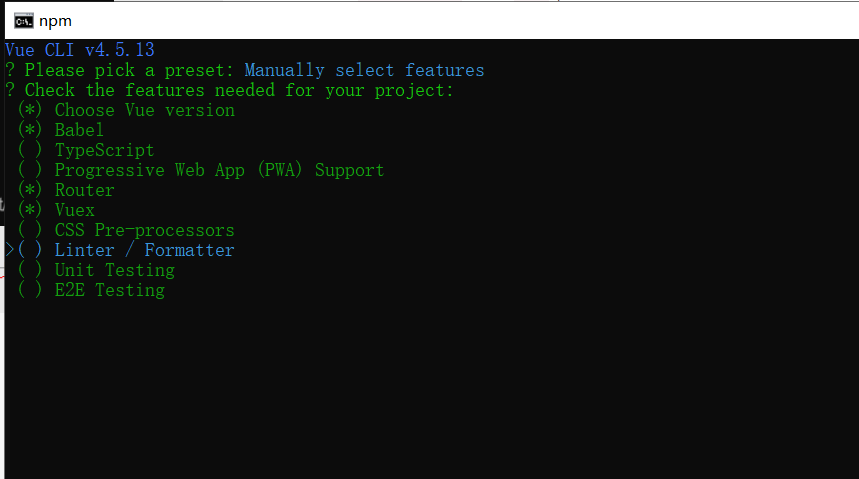Click the 'Unit Testing' option label
The width and height of the screenshot is (859, 479).
click(114, 270)
